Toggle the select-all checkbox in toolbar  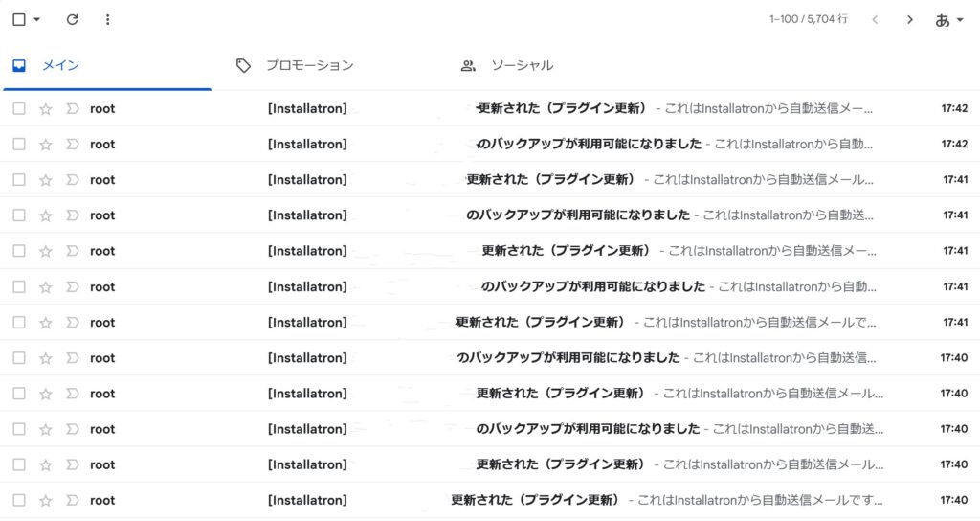coord(19,19)
